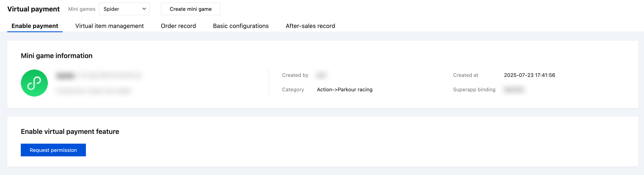Image resolution: width=644 pixels, height=175 pixels.
Task: Click the Mini games label
Action: pos(82,9)
